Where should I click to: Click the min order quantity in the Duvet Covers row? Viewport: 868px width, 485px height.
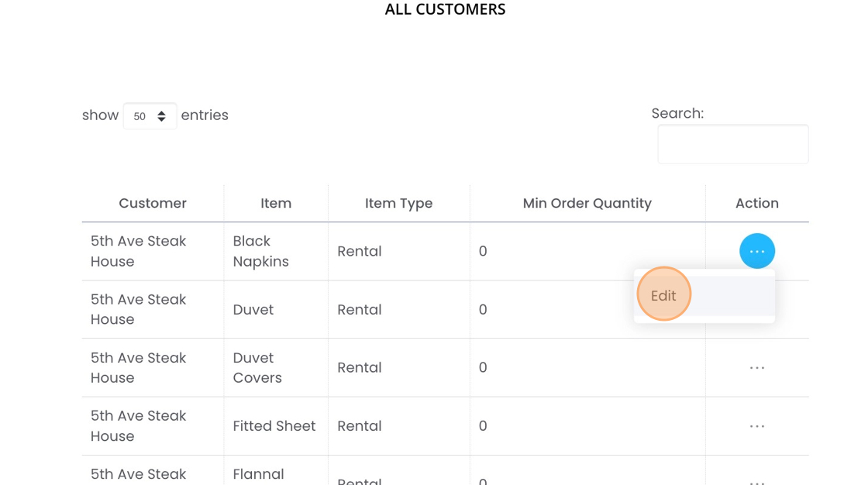[483, 368]
